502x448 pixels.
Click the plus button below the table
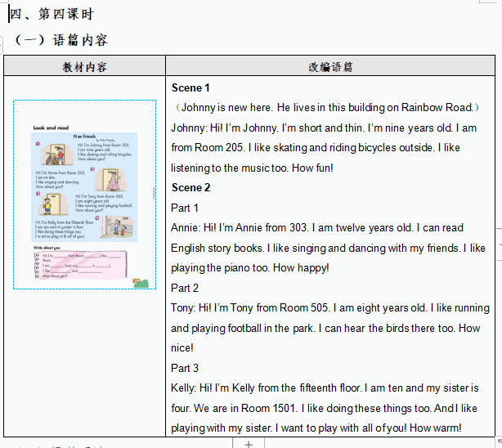click(x=249, y=444)
